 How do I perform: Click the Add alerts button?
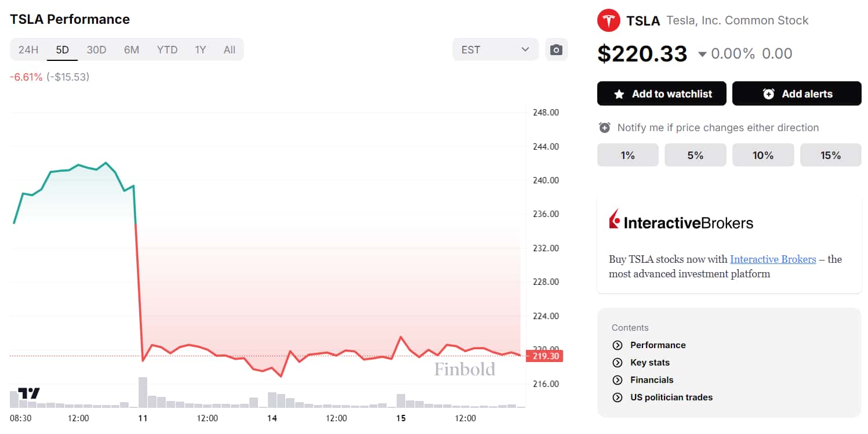coord(797,93)
